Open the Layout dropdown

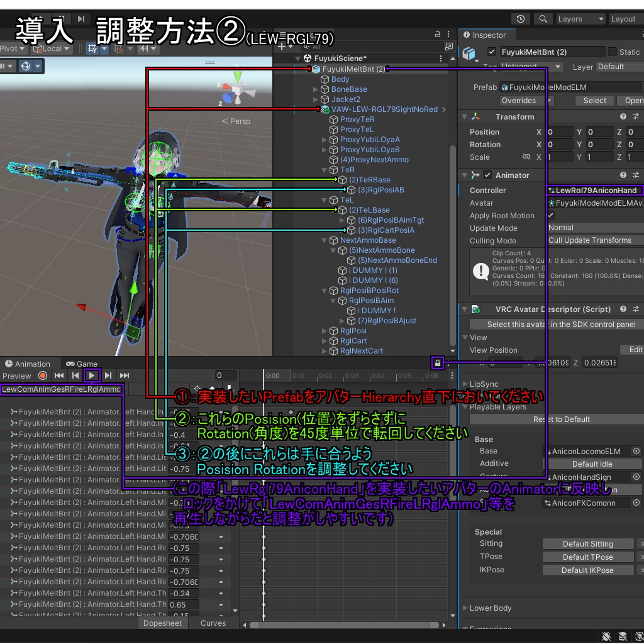[626, 19]
